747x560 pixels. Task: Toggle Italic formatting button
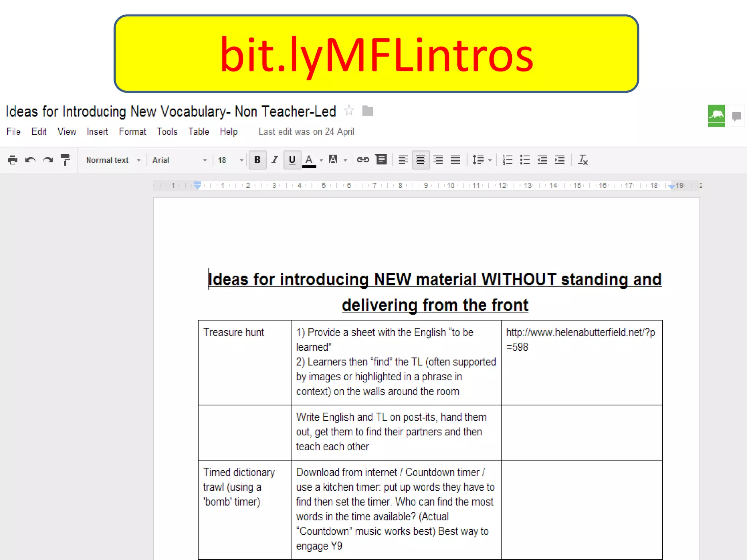pyautogui.click(x=275, y=160)
